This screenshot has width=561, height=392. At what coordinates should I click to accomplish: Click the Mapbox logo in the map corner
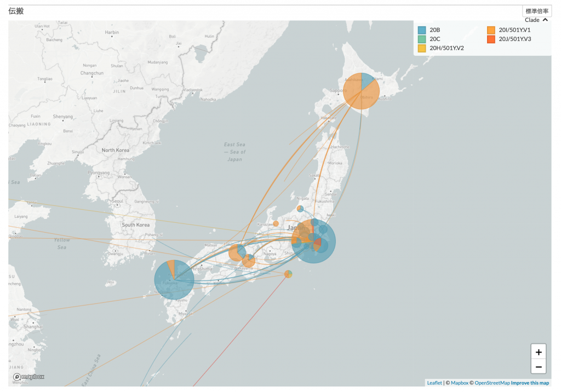[29, 377]
